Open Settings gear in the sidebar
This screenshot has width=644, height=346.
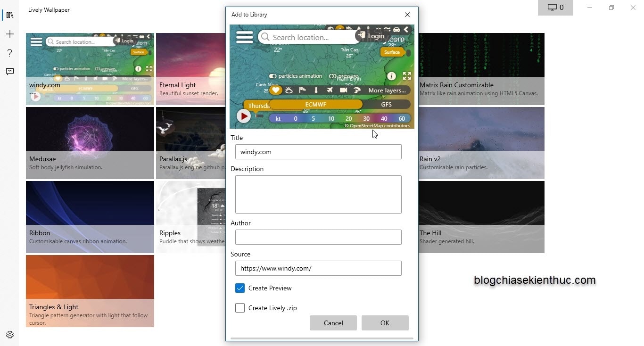(9, 335)
